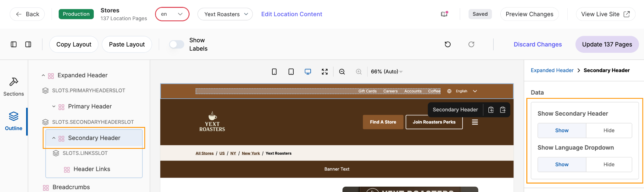This screenshot has height=192, width=644.
Task: Toggle the left sidebar panel icon
Action: click(x=14, y=44)
